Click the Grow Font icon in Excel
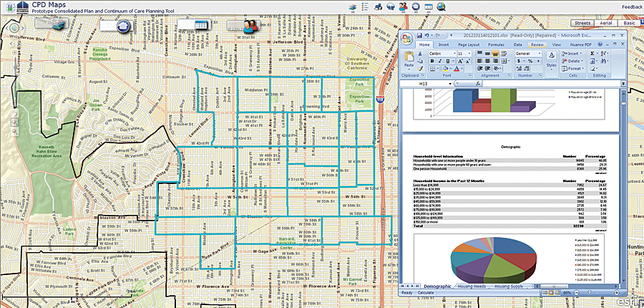Screen dimensions: 644x308 tap(460, 61)
